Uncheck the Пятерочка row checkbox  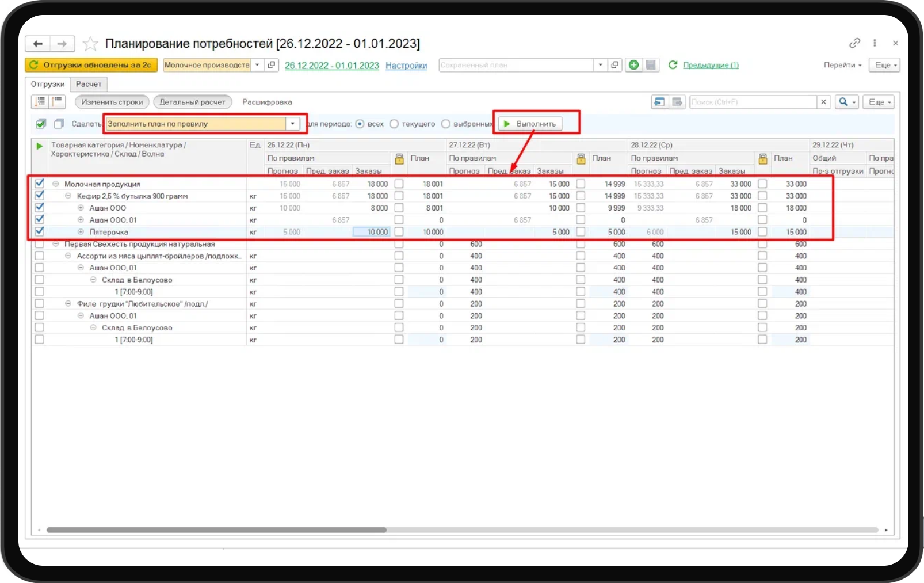[40, 231]
